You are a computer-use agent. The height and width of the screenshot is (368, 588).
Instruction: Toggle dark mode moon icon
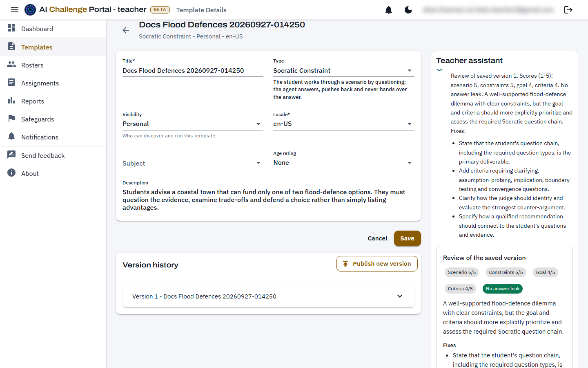[408, 10]
